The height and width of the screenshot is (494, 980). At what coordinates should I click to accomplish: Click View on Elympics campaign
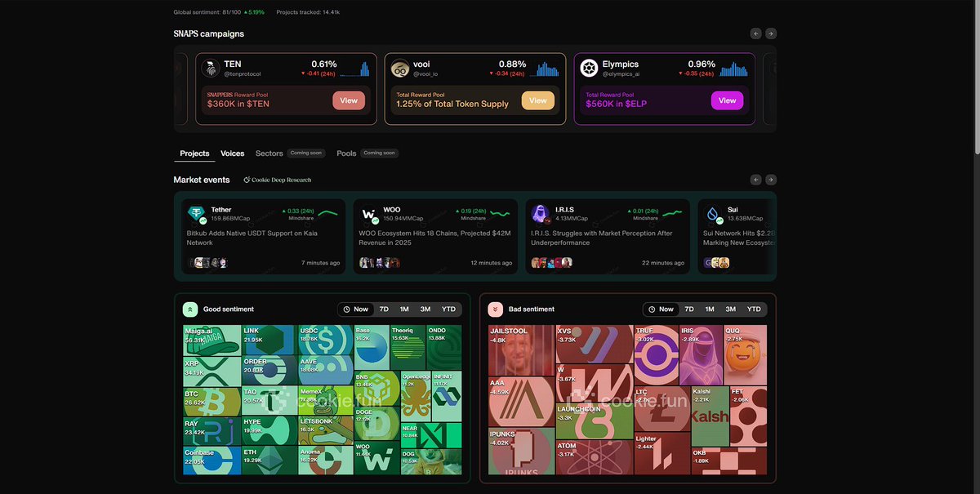tap(728, 100)
